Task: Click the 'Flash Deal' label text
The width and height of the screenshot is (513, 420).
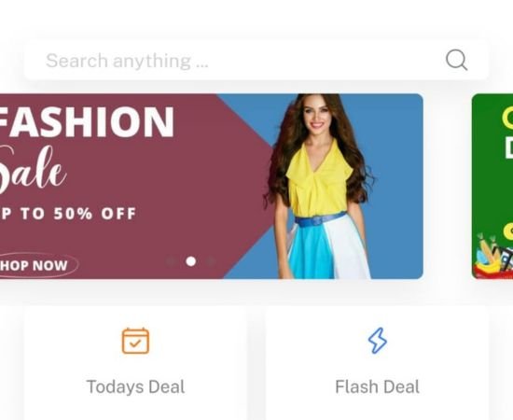Action: (x=377, y=386)
